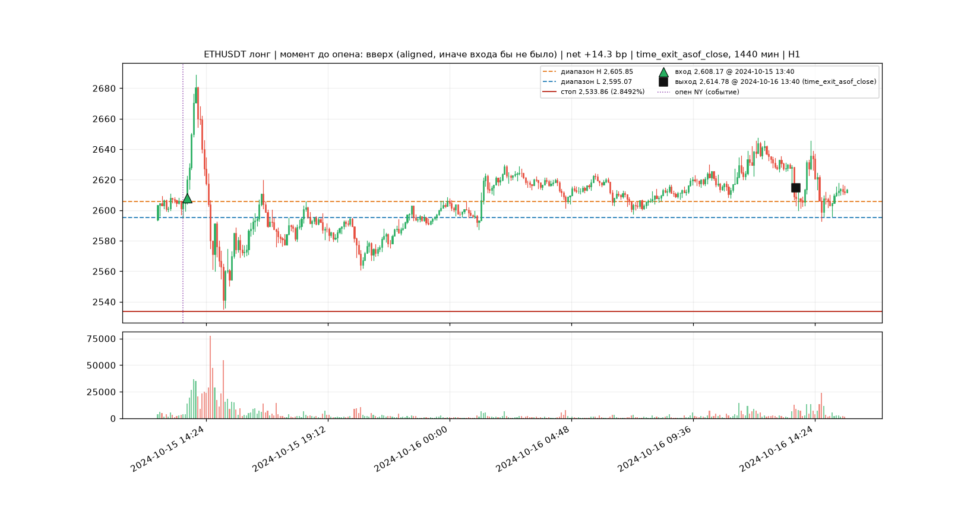Click the chart title starting with 'ETHUSDT лонг'

[502, 55]
